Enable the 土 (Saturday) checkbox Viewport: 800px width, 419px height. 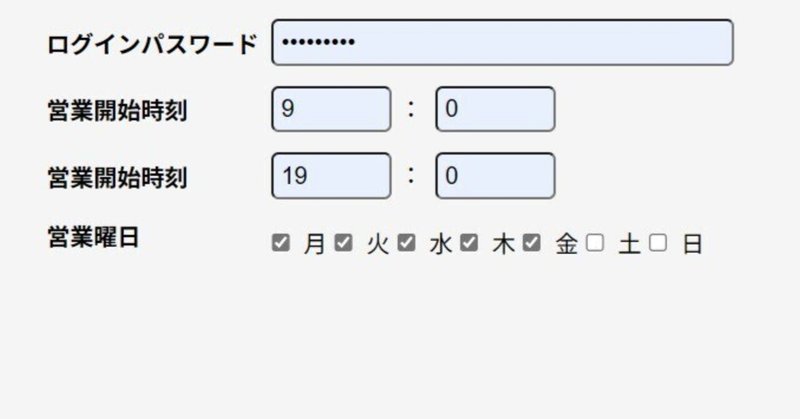pyautogui.click(x=595, y=242)
